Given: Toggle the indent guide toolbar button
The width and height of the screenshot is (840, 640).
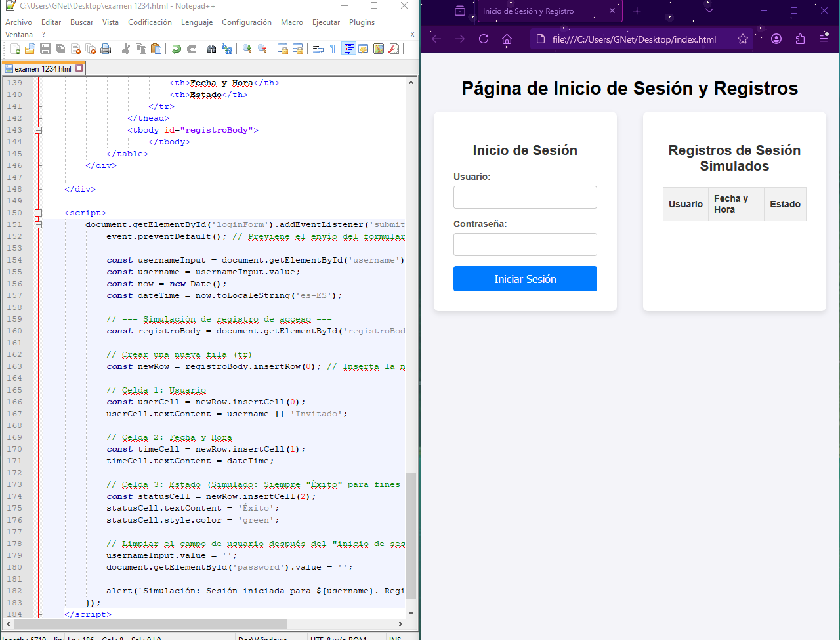Looking at the screenshot, I should [349, 49].
